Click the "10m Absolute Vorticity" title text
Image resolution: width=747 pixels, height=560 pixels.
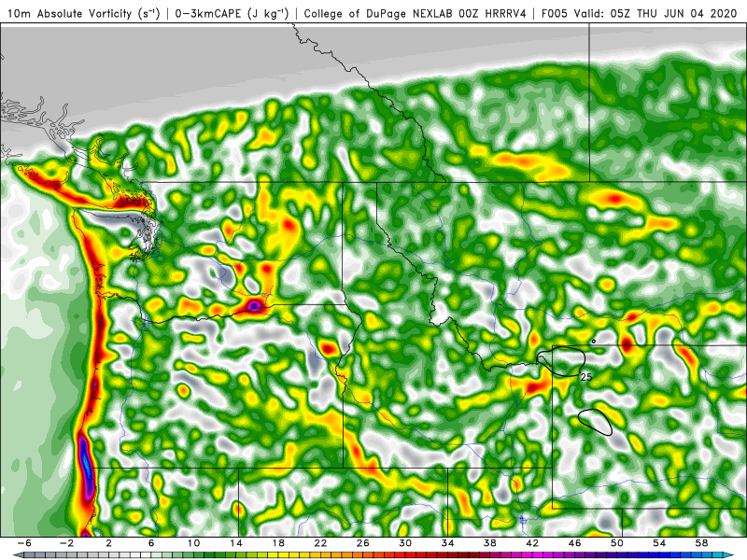[x=69, y=13]
